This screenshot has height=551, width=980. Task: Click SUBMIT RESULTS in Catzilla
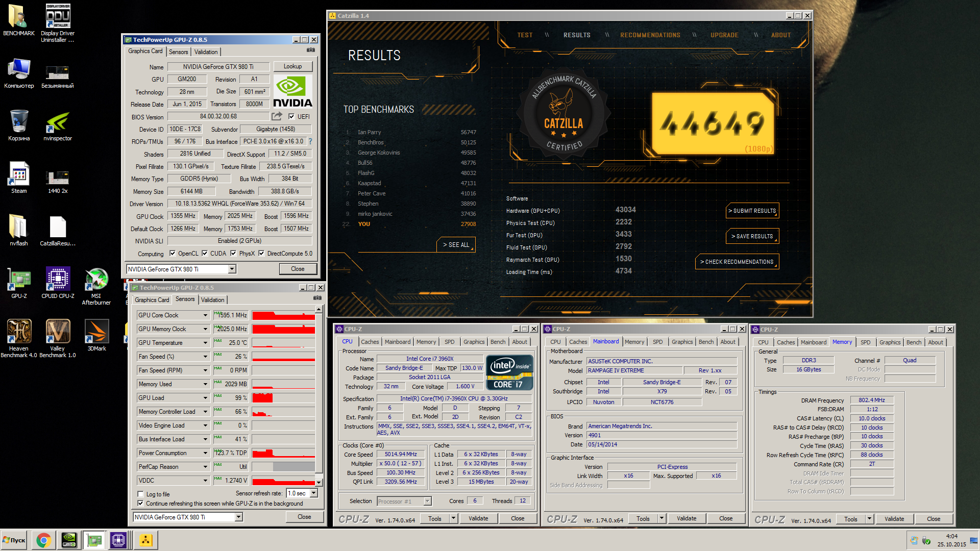pyautogui.click(x=752, y=211)
